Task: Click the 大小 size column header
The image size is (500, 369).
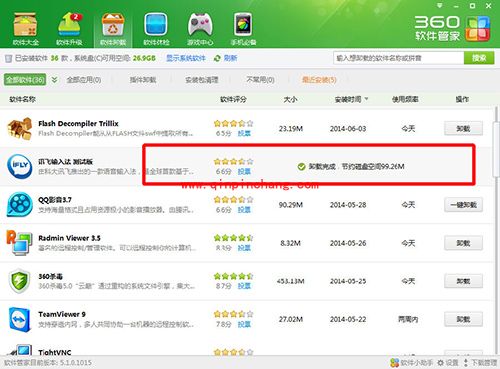Action: tap(291, 99)
